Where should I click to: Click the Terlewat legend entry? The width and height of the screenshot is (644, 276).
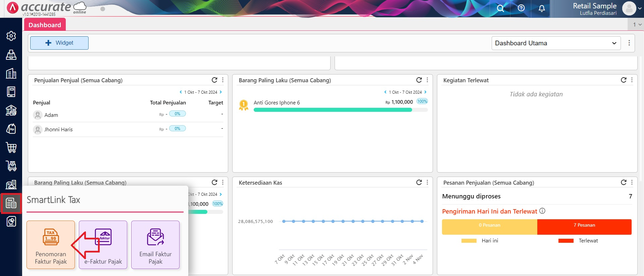click(x=578, y=240)
